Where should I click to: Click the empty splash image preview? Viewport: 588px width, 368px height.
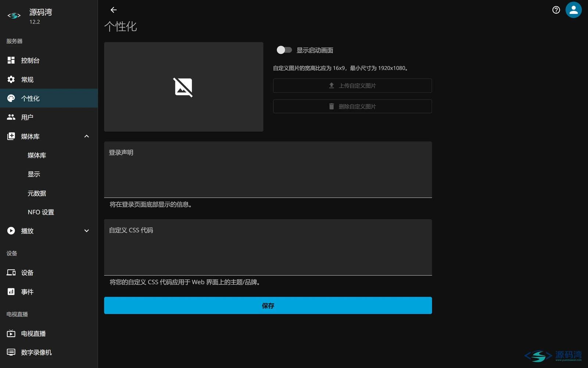tap(183, 87)
